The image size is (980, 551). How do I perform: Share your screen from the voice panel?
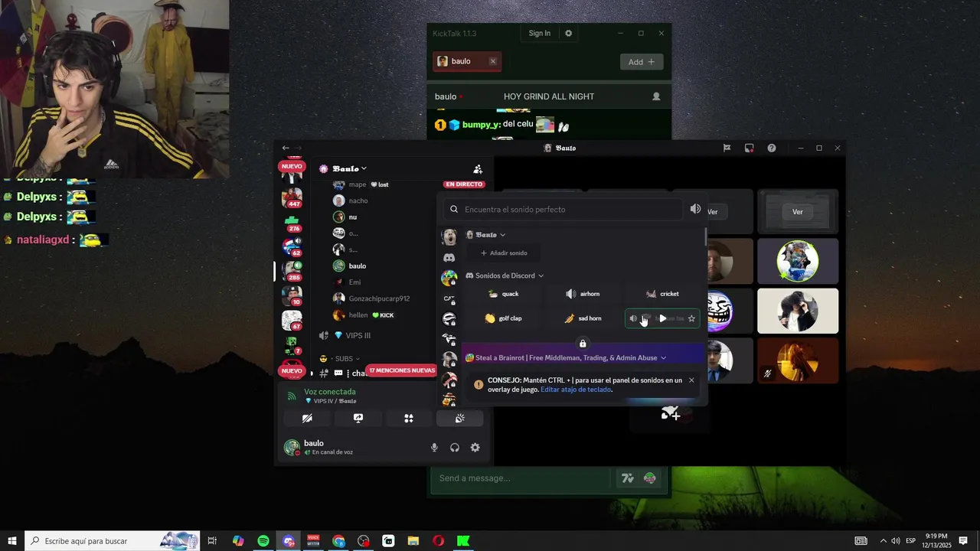click(358, 418)
